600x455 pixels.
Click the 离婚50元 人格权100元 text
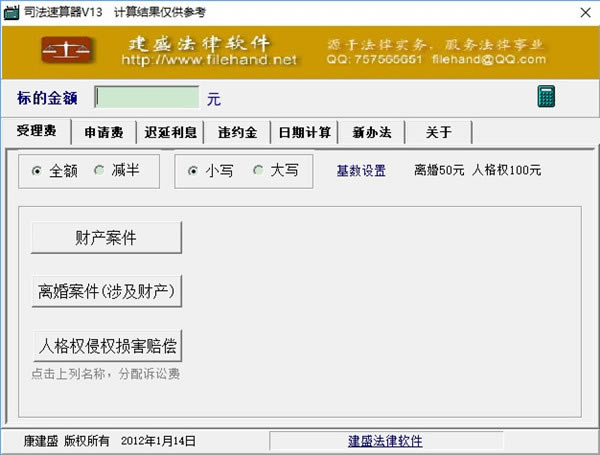point(478,170)
